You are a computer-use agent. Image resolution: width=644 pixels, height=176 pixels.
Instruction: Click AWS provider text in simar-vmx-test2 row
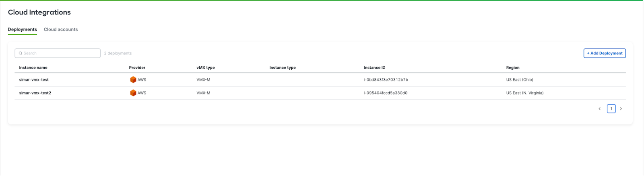[142, 93]
